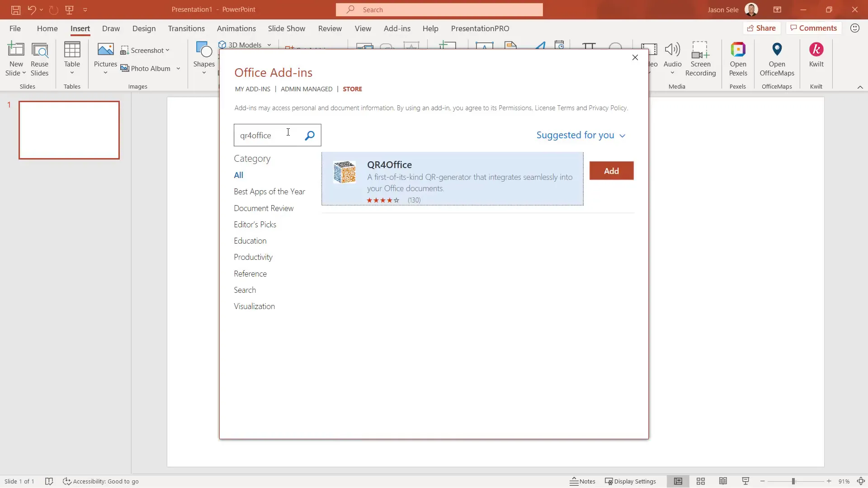Go to Slide Show tab
Screen dimensions: 868x488
pos(286,28)
